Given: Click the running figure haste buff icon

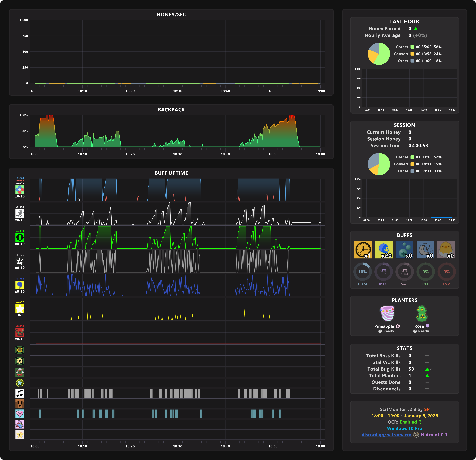Looking at the screenshot, I should click(20, 214).
